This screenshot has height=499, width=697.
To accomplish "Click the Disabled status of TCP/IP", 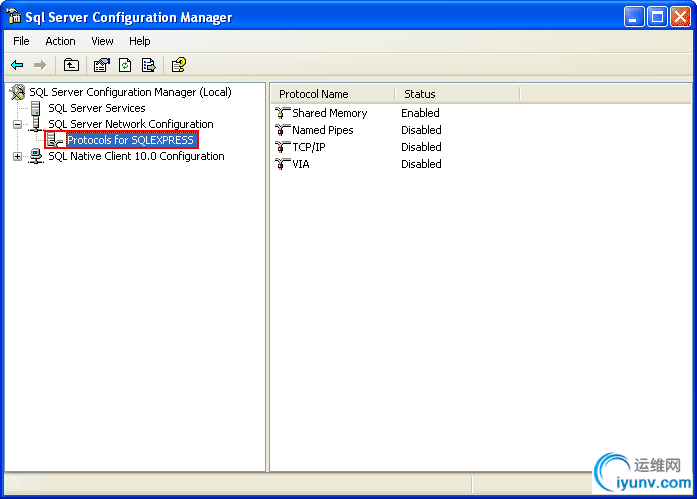I will pyautogui.click(x=421, y=147).
